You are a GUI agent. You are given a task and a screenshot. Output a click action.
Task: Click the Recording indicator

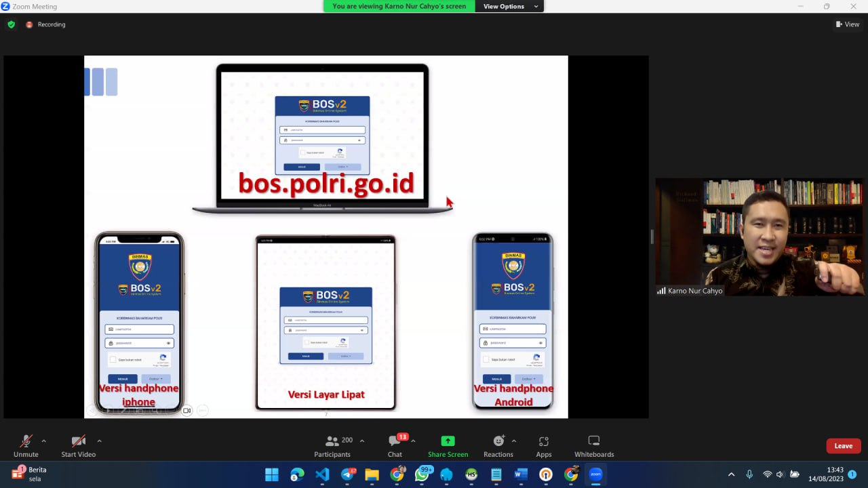click(x=45, y=24)
